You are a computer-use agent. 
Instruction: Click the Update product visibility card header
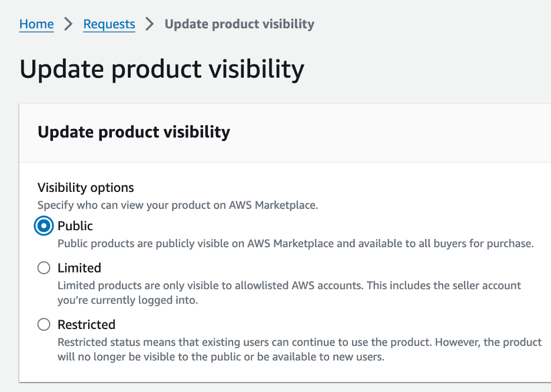(134, 132)
